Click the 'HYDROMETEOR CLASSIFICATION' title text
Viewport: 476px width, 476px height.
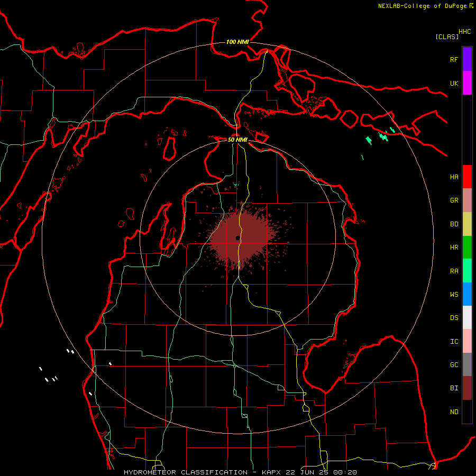click(x=186, y=472)
